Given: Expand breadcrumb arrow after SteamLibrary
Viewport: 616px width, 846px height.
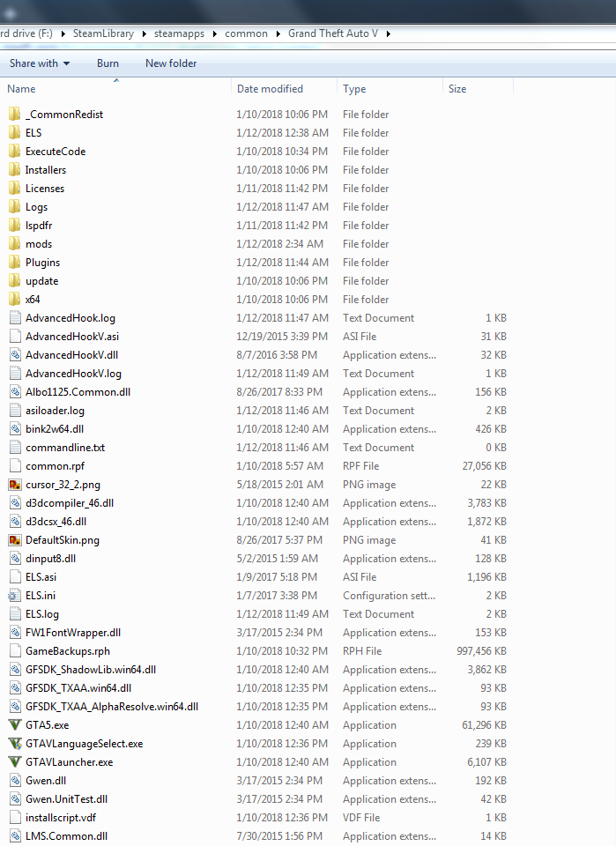Looking at the screenshot, I should coord(144,33).
